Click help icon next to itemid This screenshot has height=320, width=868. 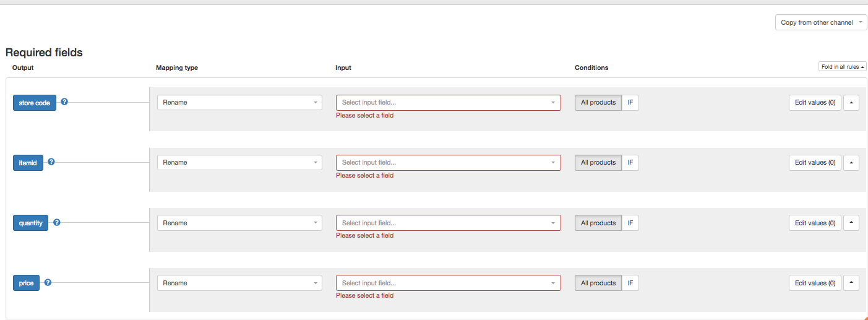(51, 162)
